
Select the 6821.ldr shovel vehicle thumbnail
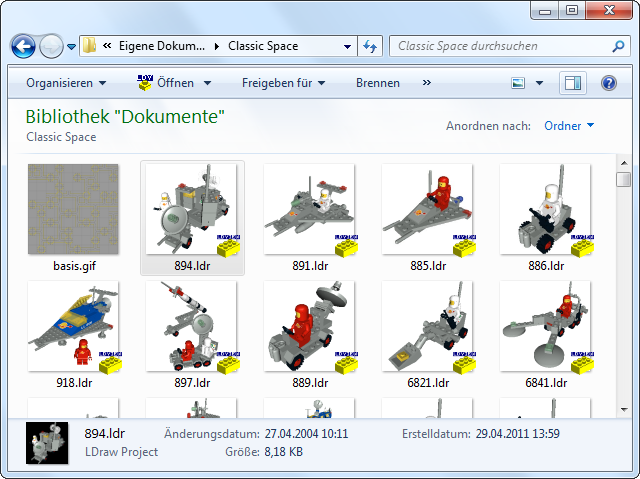(x=427, y=326)
